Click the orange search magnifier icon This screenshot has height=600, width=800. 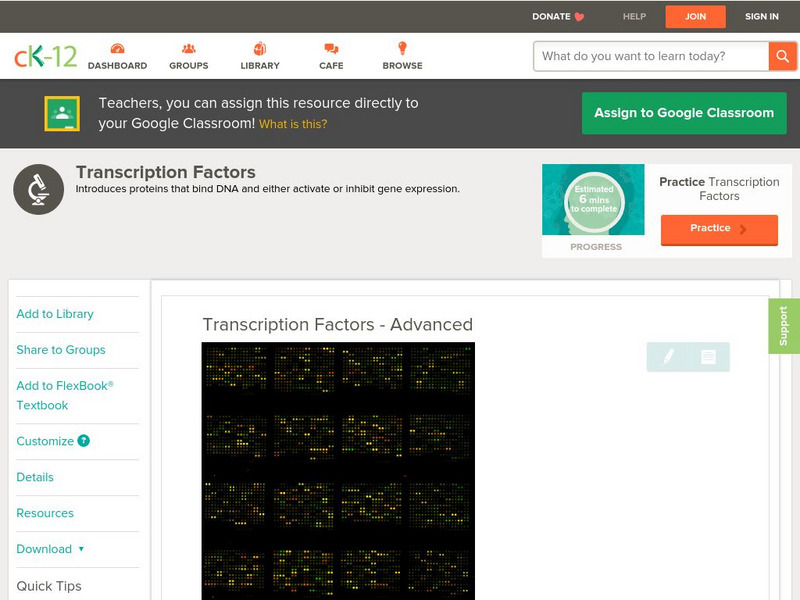(783, 56)
